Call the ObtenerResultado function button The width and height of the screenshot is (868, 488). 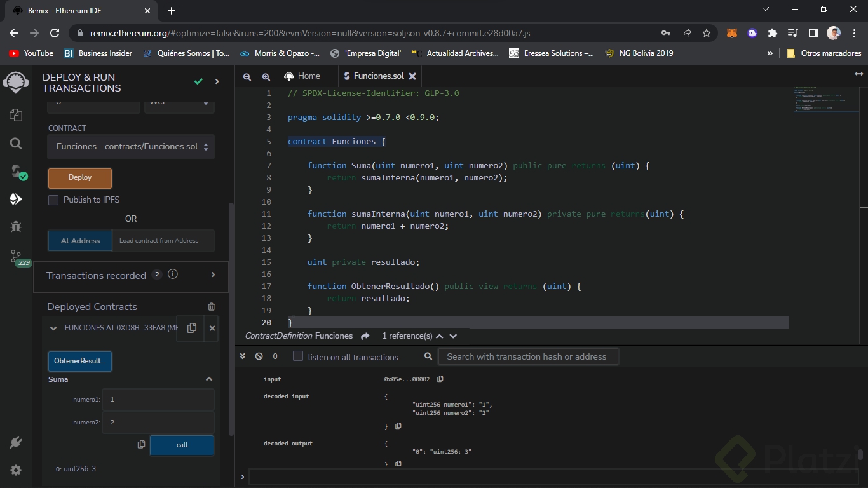80,361
